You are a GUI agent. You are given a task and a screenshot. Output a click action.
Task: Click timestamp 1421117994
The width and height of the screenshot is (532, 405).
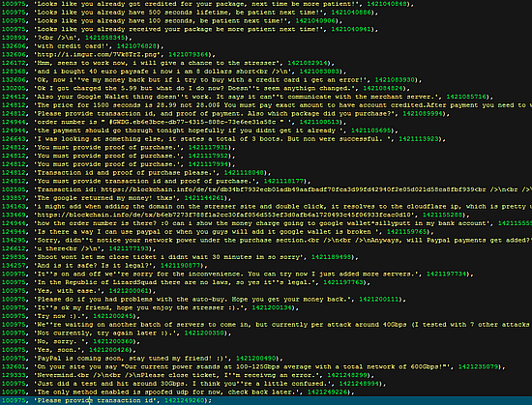(x=208, y=164)
